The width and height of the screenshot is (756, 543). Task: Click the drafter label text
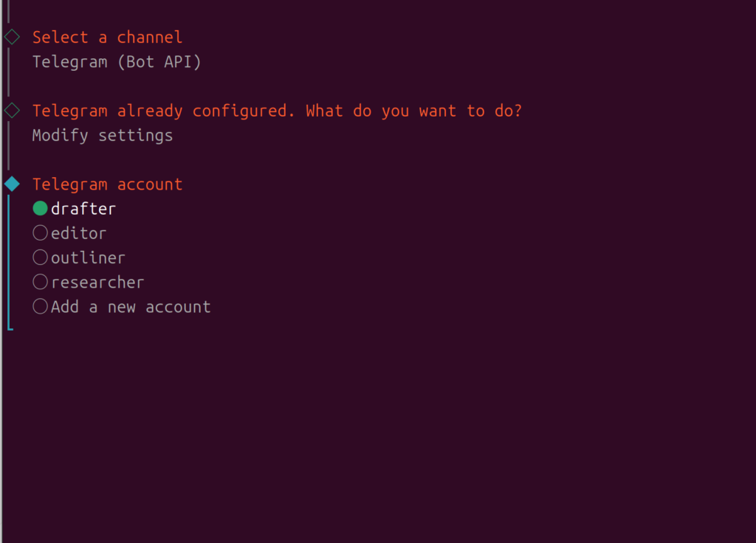(83, 209)
